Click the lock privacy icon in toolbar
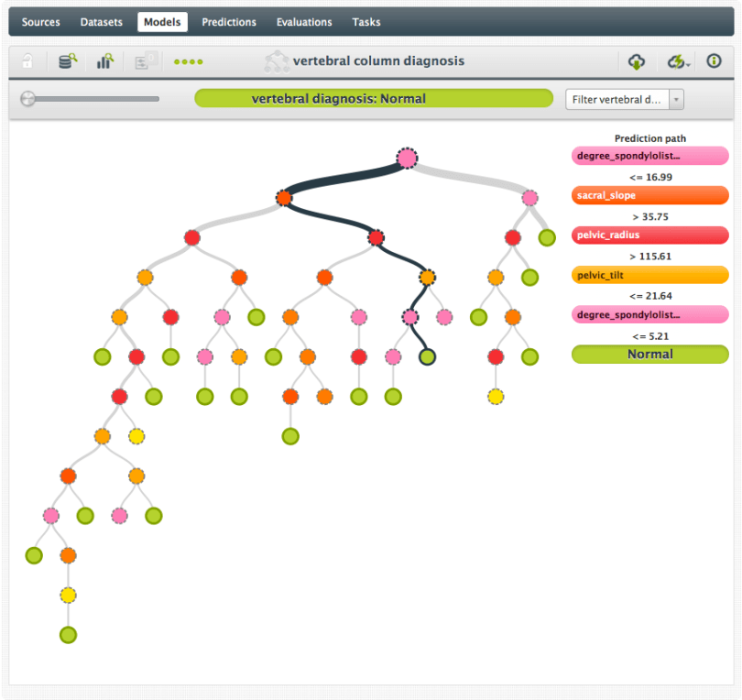742x700 pixels. coord(27,61)
